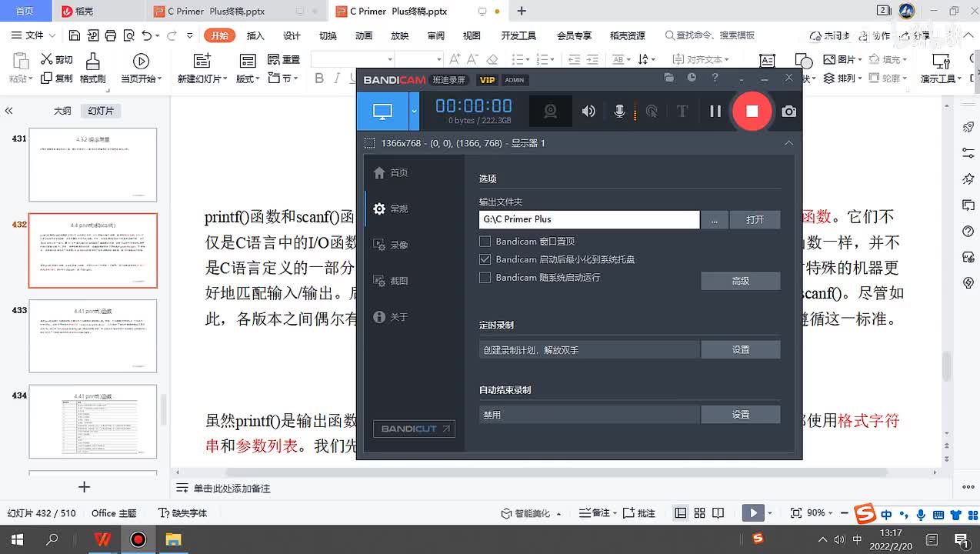The image size is (980, 554).
Task: Open the 90% zoom level dropdown
Action: 820,513
